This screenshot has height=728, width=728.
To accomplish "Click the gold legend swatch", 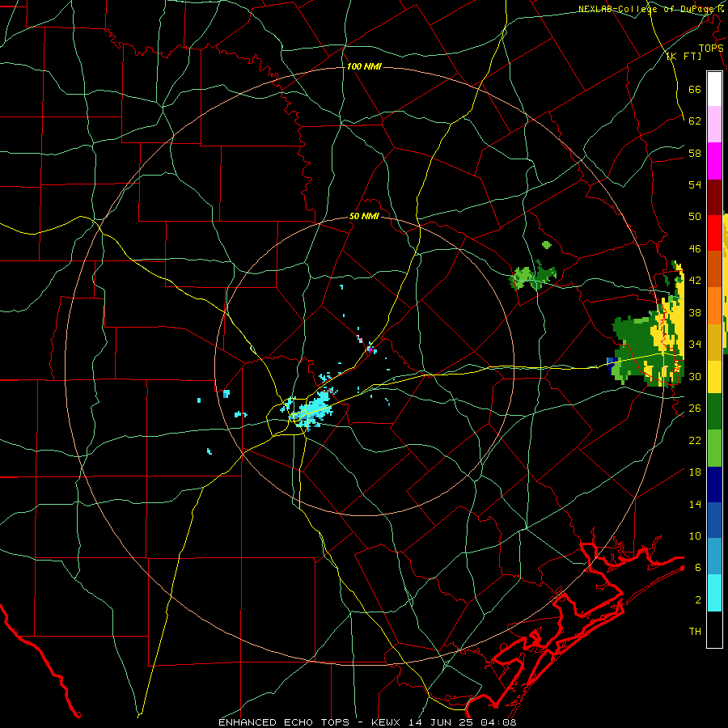I will 714,341.
